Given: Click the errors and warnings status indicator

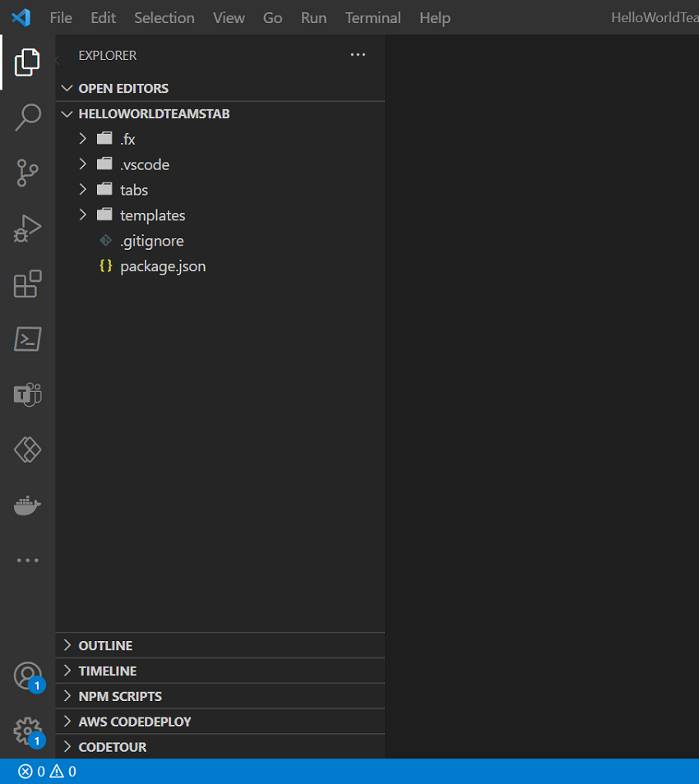Looking at the screenshot, I should point(48,772).
